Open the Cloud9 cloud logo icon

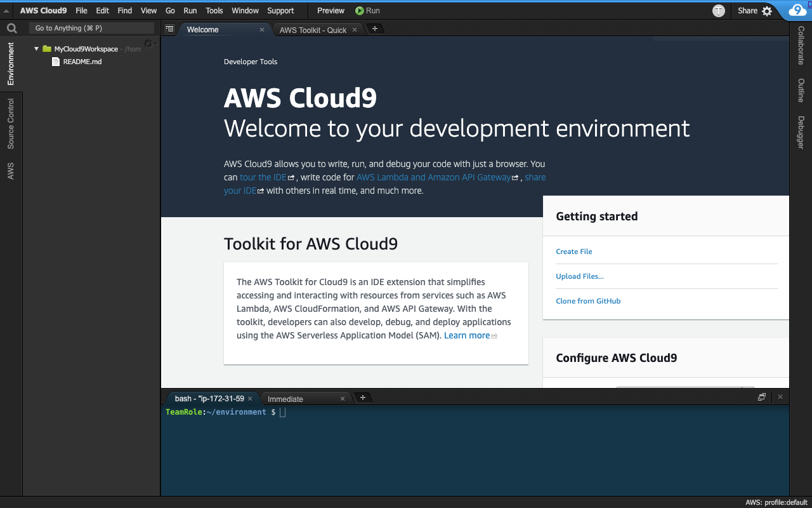point(797,10)
